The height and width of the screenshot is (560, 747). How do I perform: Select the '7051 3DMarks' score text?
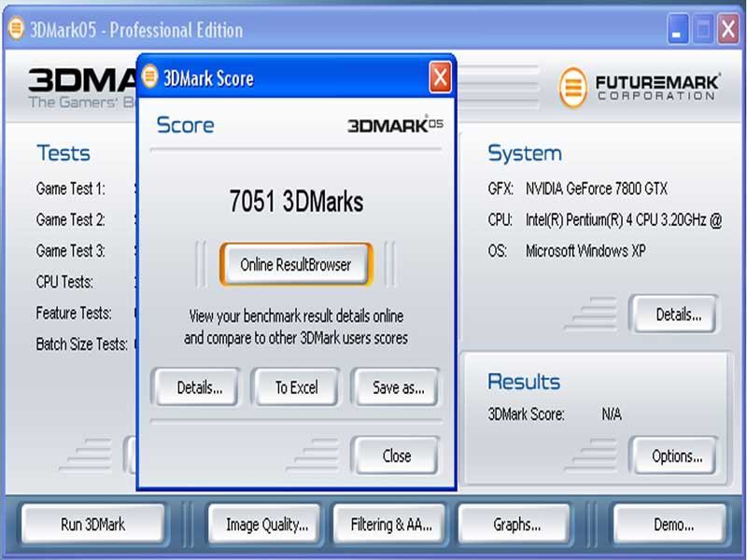coord(296,201)
